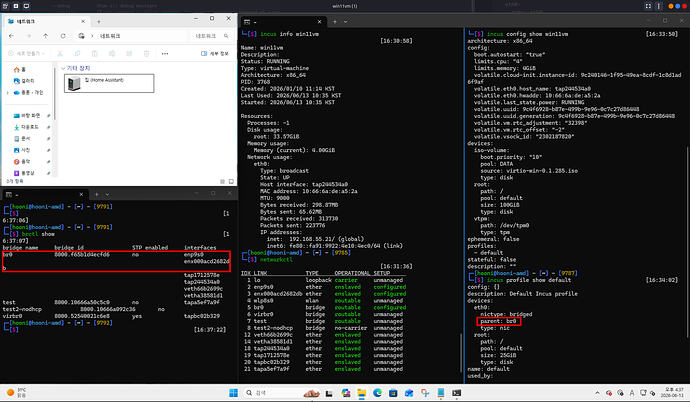Open Downloads folder in Explorer sidebar
This screenshot has height=402, width=690.
click(26, 127)
